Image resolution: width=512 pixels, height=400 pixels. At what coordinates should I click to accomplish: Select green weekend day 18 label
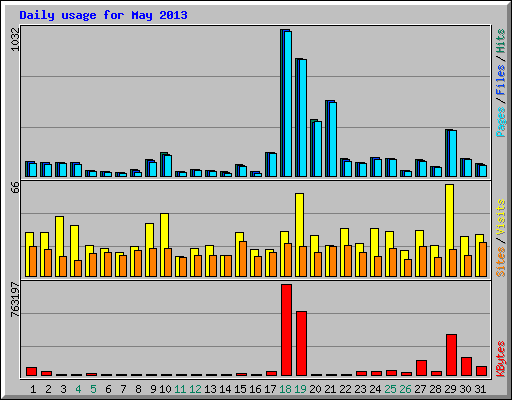point(286,389)
